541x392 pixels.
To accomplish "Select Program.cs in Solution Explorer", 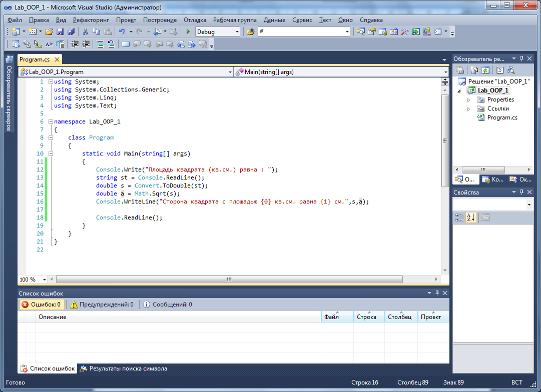I will coord(502,117).
